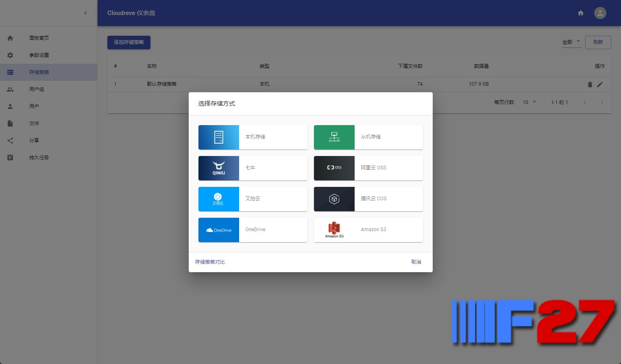Click the 添加存储策略 button
The height and width of the screenshot is (364, 621).
(x=129, y=42)
